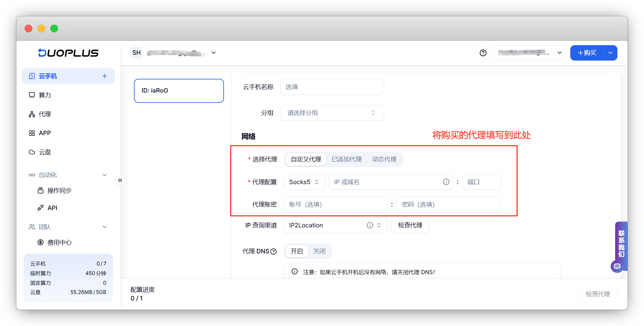
Task: Click the 购买 purchase button
Action: point(587,53)
